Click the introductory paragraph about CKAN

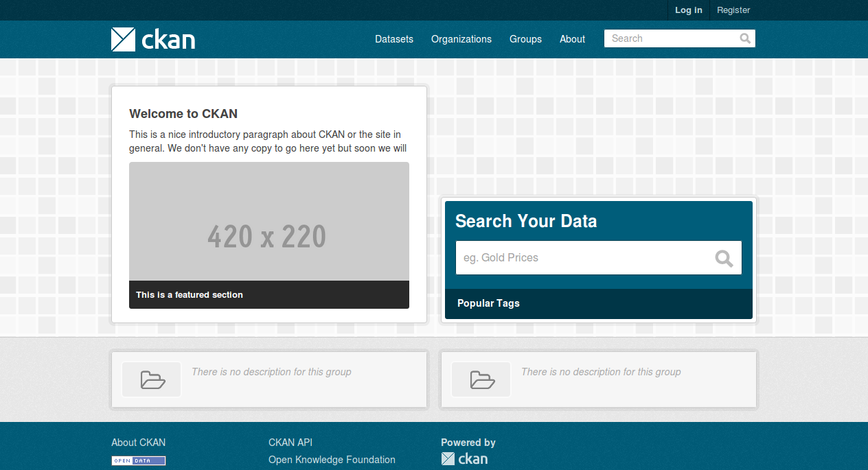pos(268,141)
